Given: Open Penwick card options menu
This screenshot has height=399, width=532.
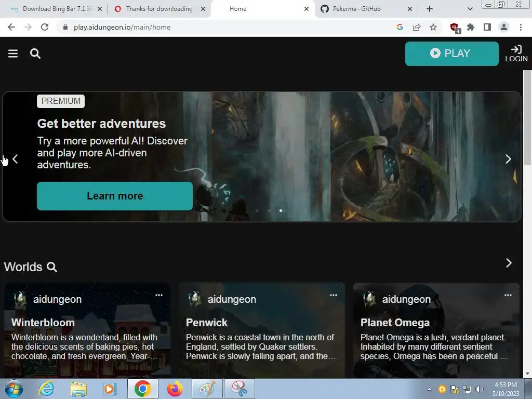Looking at the screenshot, I should (x=334, y=295).
